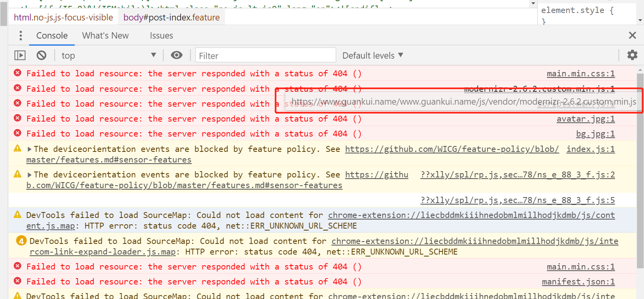644x299 pixels.
Task: Expand the deviceorientation warning from rp.js
Action: 30,175
